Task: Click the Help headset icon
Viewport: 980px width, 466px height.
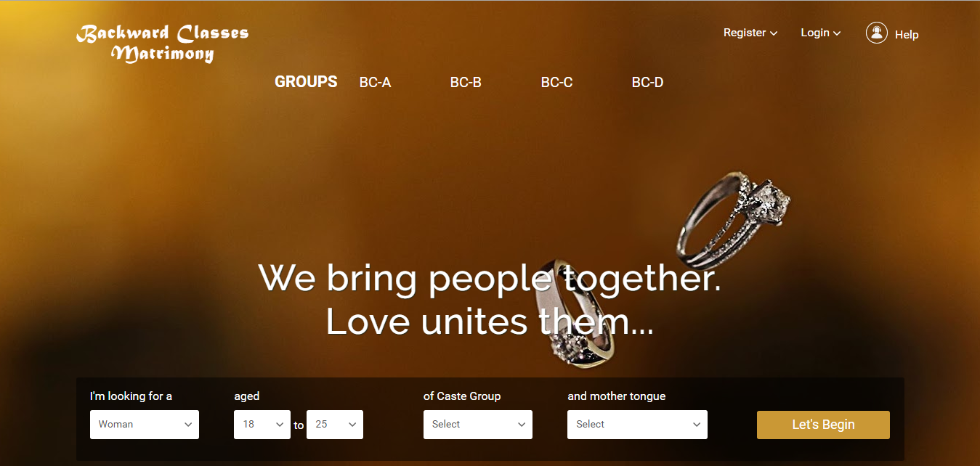Action: [x=877, y=33]
